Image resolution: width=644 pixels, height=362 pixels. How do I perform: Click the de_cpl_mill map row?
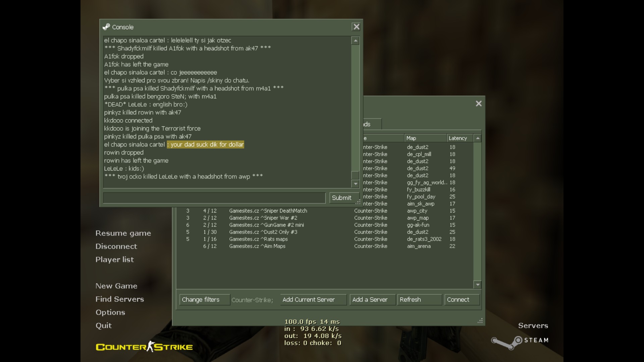(418, 154)
